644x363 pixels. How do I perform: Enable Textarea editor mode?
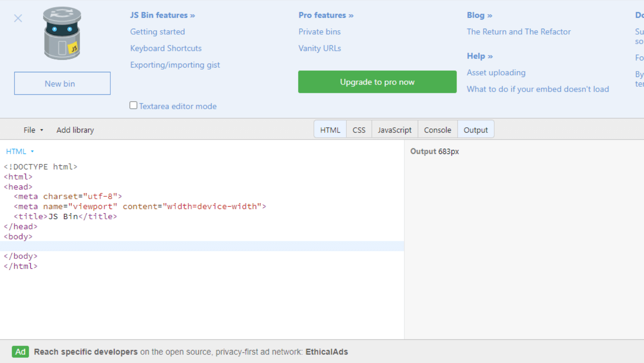133,105
